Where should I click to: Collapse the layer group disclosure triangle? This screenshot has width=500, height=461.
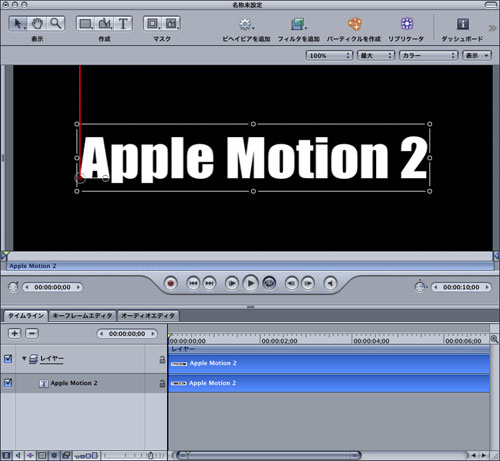pos(24,359)
